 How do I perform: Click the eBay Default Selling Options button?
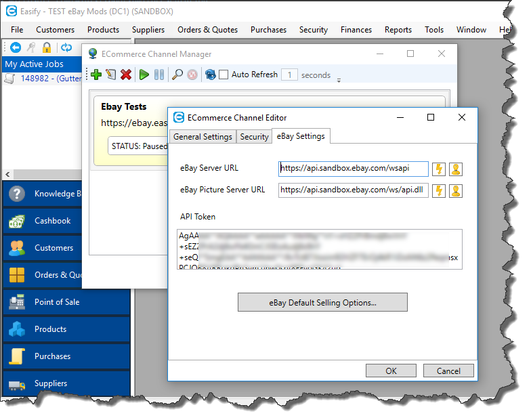(x=322, y=302)
